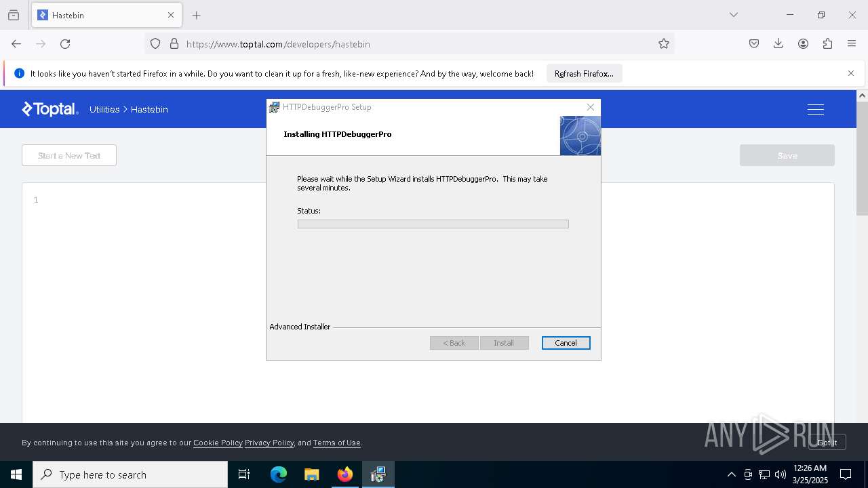Dismiss the Firefox refresh notification bar
The height and width of the screenshot is (488, 868).
pos(851,73)
